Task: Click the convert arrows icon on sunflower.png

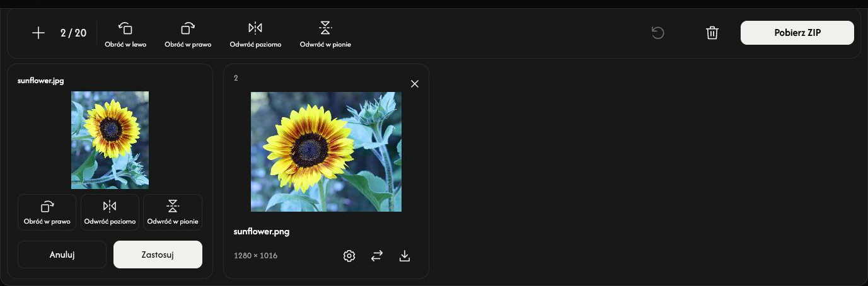Action: click(377, 256)
